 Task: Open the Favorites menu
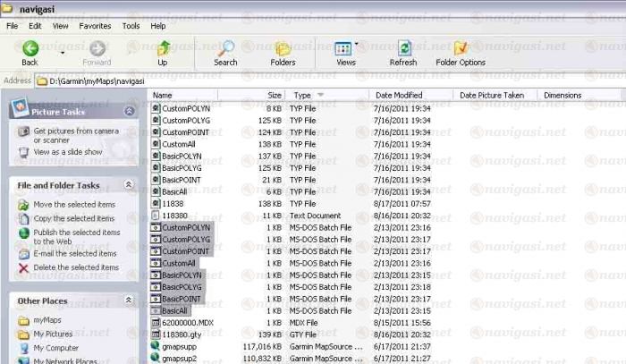94,26
